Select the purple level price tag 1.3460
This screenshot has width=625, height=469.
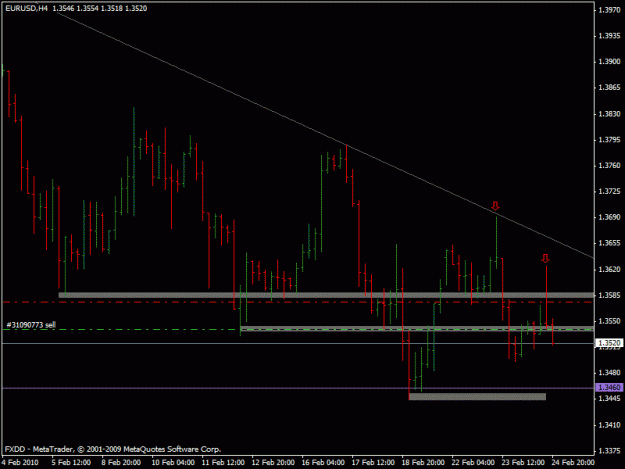click(x=609, y=387)
